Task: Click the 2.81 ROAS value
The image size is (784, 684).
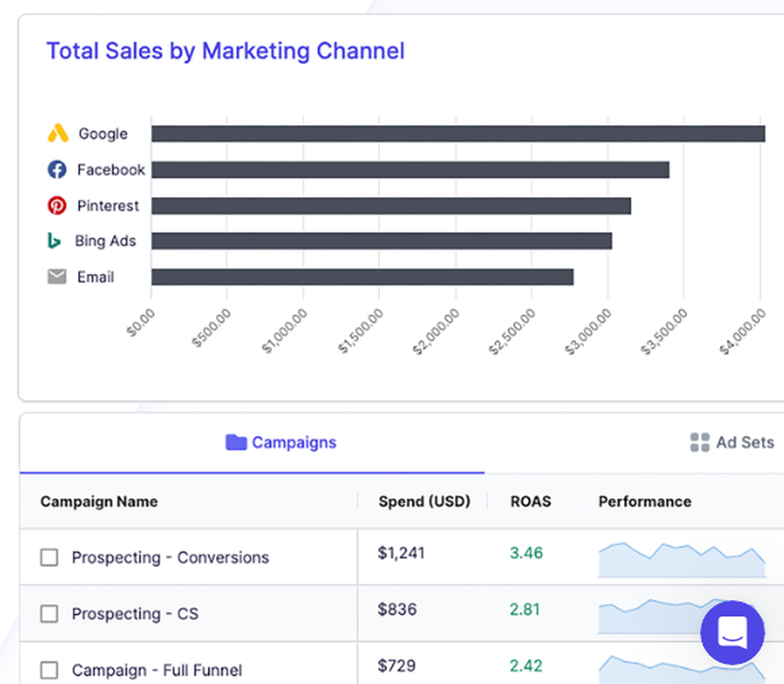Action: coord(524,609)
